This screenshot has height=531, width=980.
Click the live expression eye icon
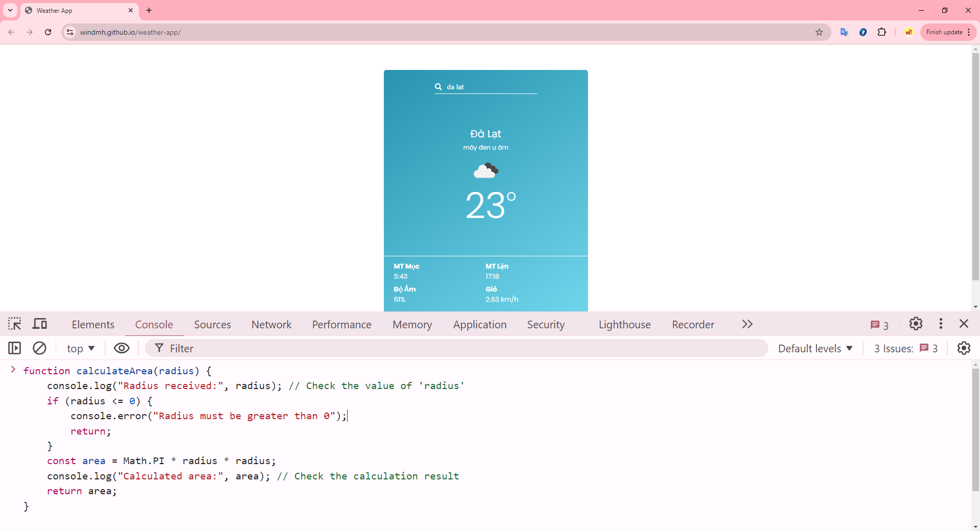(121, 348)
